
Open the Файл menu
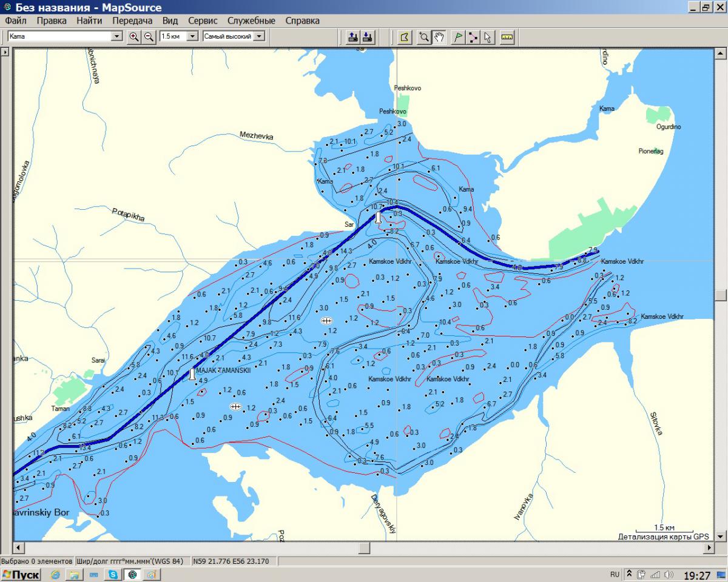pyautogui.click(x=16, y=21)
